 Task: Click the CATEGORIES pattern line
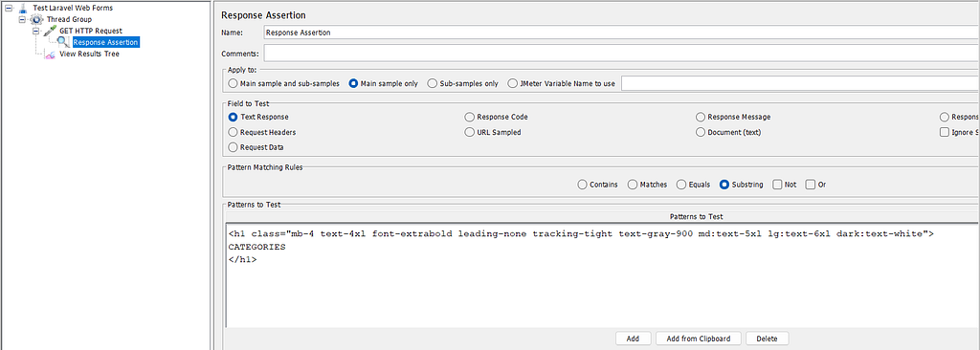(x=256, y=247)
